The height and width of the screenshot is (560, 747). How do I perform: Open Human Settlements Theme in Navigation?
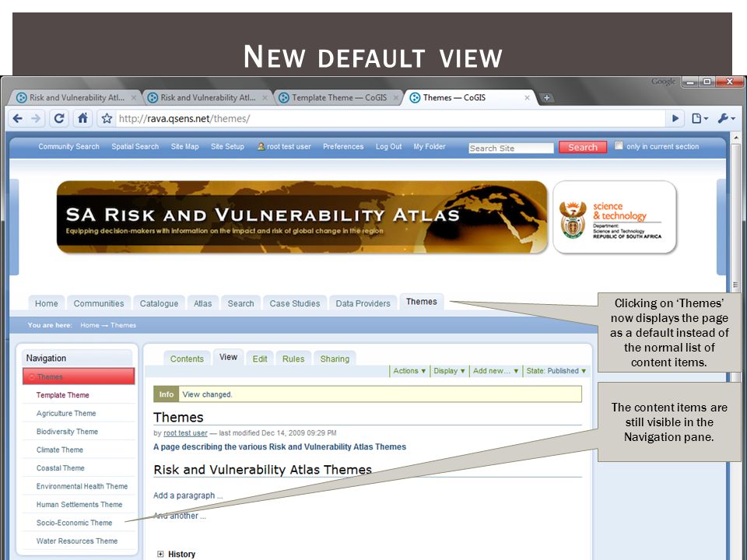[x=79, y=504]
